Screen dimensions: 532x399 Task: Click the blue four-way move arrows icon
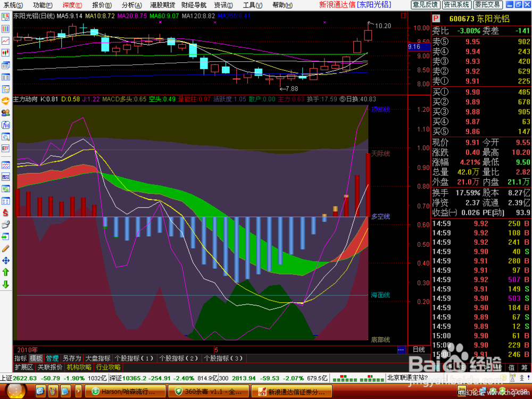(x=5, y=261)
